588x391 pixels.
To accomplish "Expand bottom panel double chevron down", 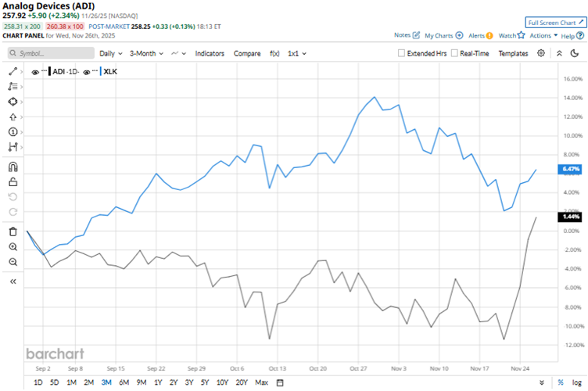I will pos(542,382).
